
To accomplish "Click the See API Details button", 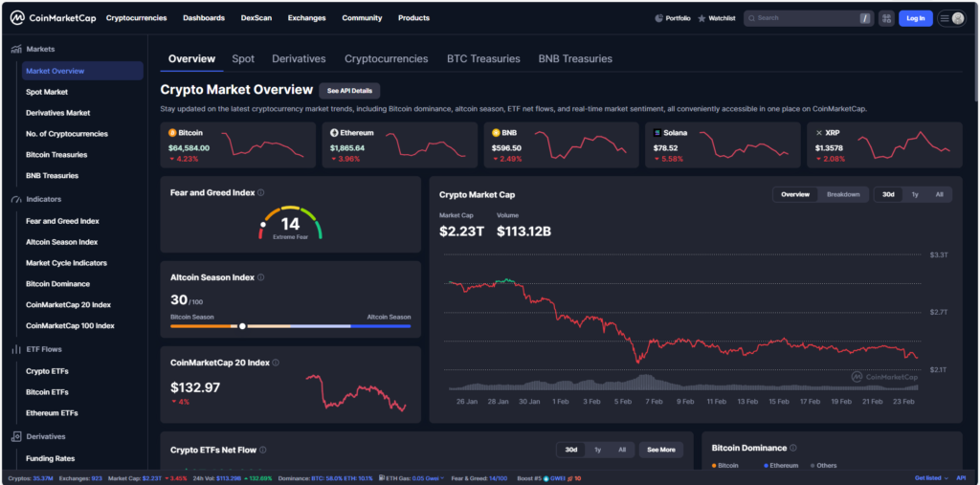I will tap(349, 90).
